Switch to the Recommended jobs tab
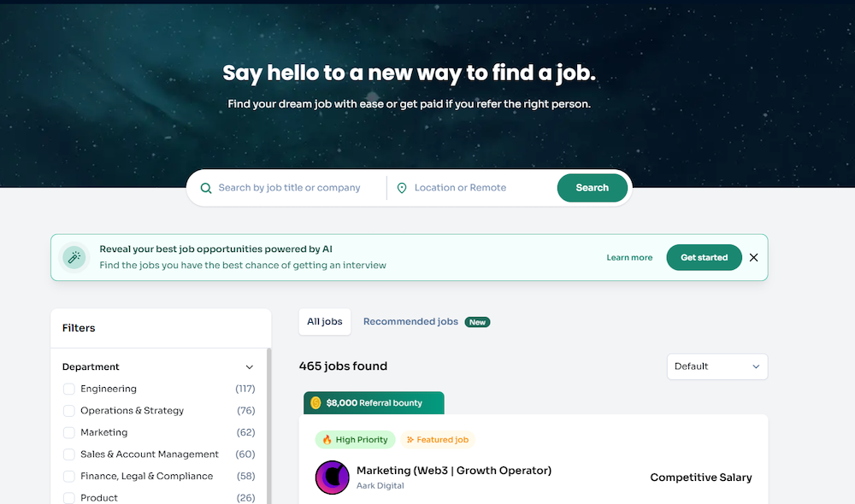The height and width of the screenshot is (504, 855). (x=410, y=321)
